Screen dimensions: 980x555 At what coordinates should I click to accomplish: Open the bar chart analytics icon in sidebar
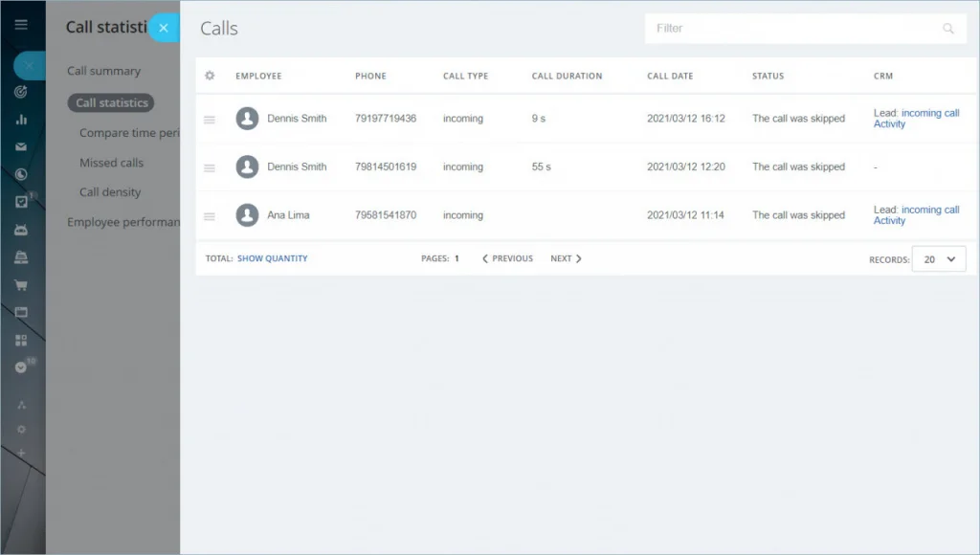coord(21,120)
